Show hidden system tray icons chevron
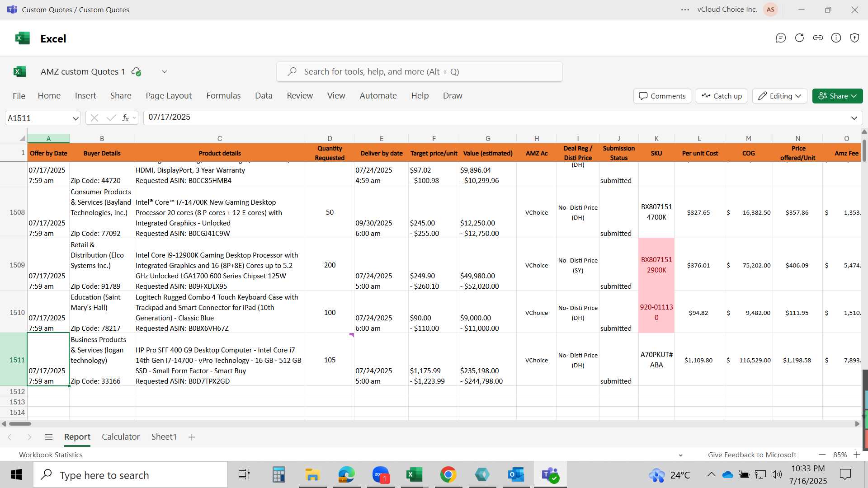The image size is (868, 488). pos(711,474)
